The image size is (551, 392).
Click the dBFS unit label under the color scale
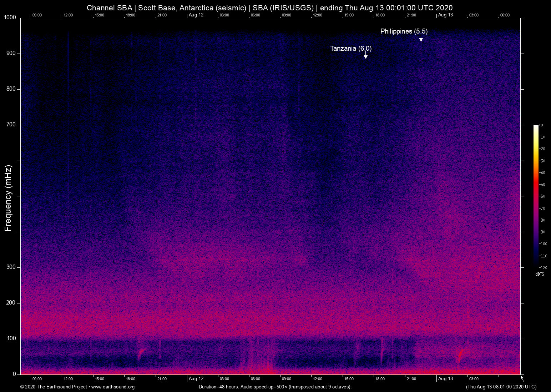[x=540, y=274]
